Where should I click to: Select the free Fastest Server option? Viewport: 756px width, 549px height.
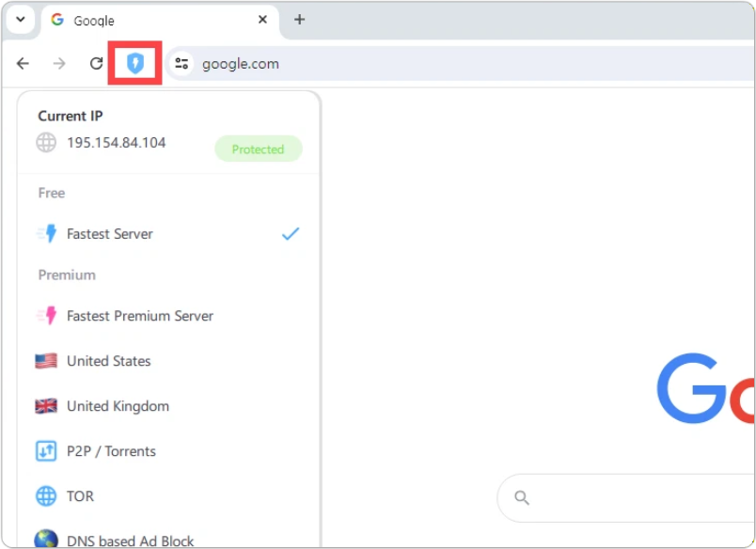(109, 234)
